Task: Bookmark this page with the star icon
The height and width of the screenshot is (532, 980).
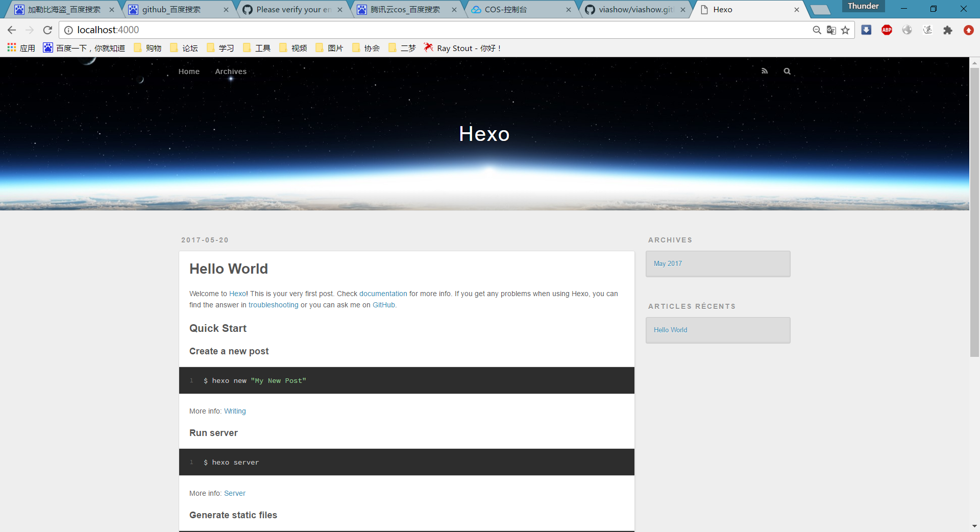Action: click(845, 30)
